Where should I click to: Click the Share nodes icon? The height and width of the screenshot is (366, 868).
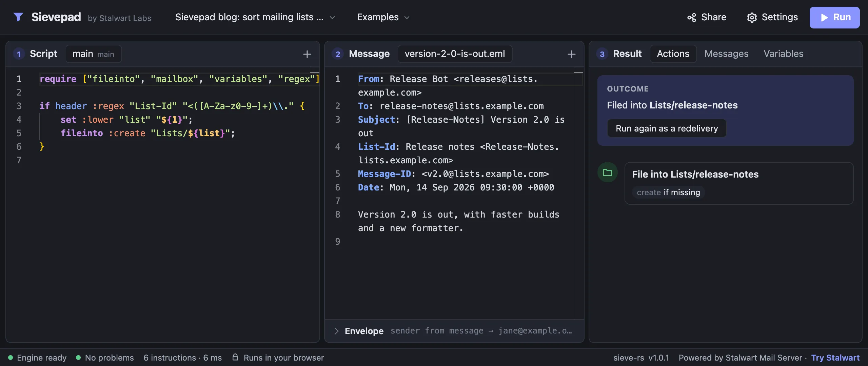pyautogui.click(x=692, y=18)
